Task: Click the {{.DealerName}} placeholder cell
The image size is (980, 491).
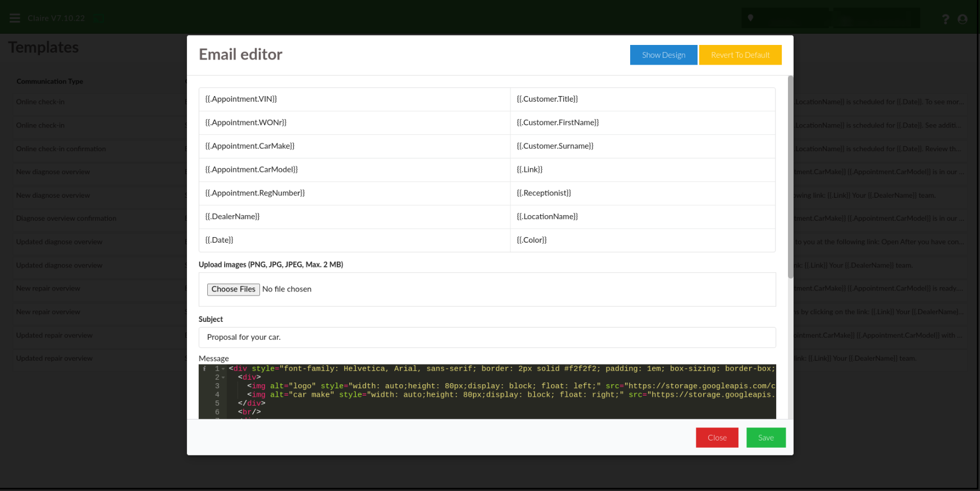Action: [x=354, y=217]
